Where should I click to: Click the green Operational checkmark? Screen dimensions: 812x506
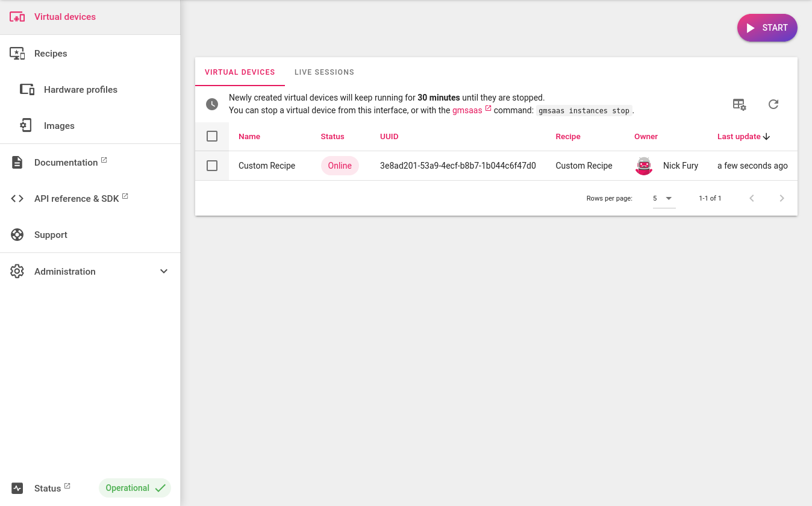point(160,488)
